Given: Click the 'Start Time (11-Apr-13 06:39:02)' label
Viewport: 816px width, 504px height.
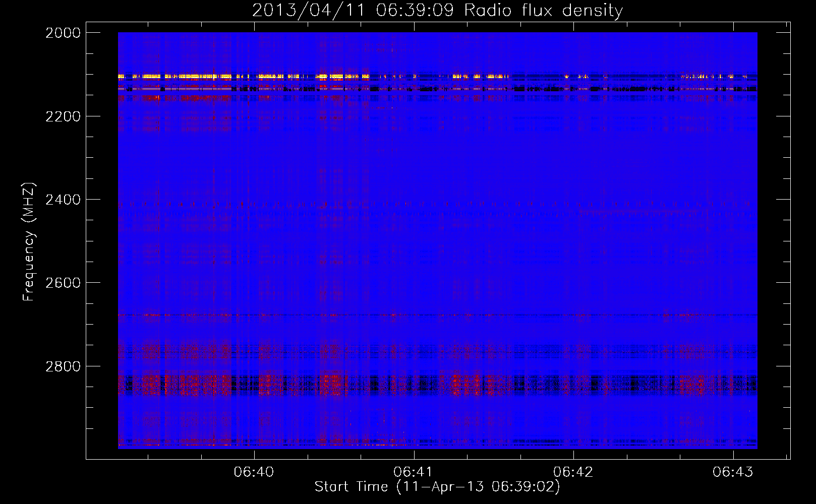Looking at the screenshot, I should [x=437, y=487].
